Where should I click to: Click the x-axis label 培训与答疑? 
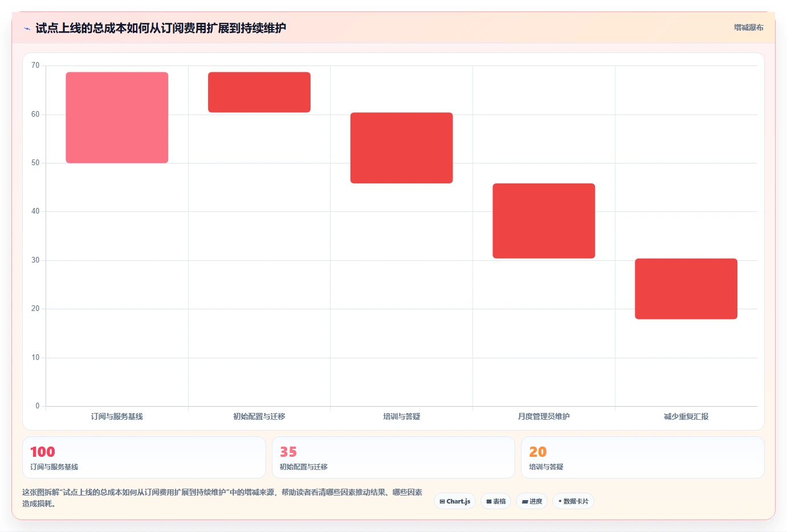tap(402, 416)
